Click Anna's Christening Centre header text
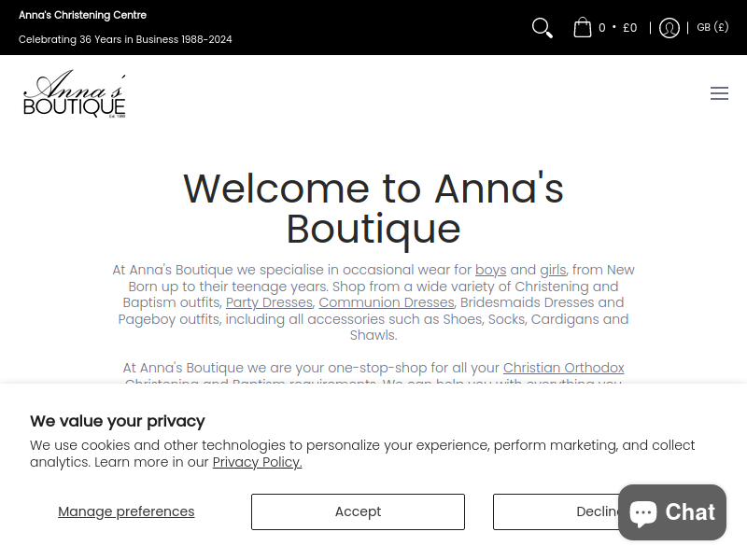This screenshot has height=560, width=747. pos(82,15)
